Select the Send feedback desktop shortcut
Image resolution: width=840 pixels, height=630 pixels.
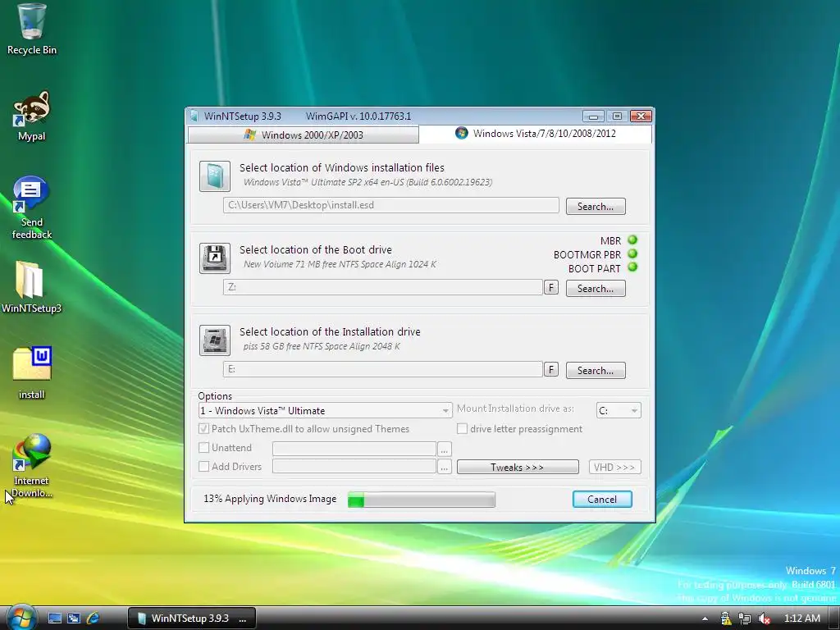point(32,208)
